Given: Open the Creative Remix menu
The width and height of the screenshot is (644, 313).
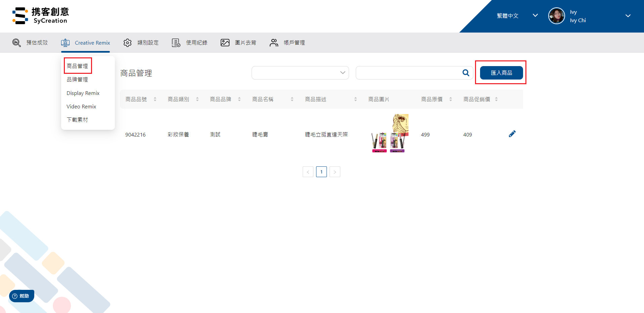Looking at the screenshot, I should coord(92,43).
